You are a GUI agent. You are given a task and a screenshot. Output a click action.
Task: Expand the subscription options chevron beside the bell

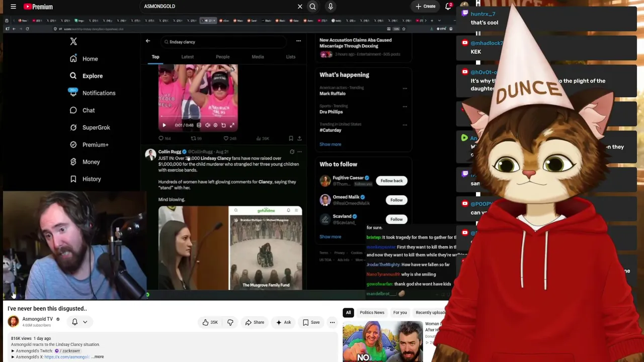click(85, 322)
